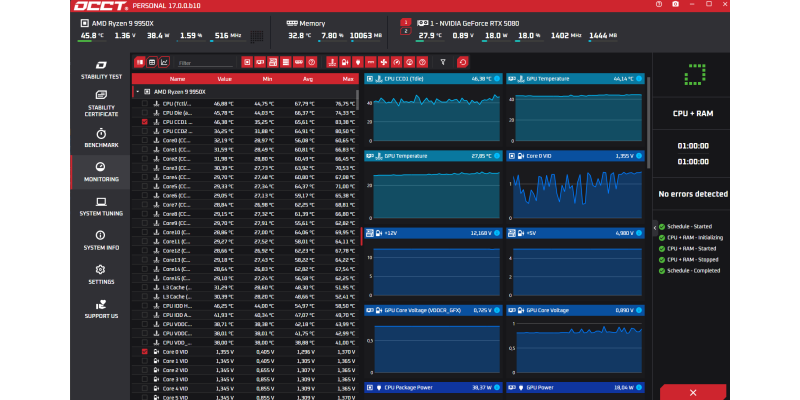
Task: Check the Core 1 VID checkbox
Action: [145, 361]
